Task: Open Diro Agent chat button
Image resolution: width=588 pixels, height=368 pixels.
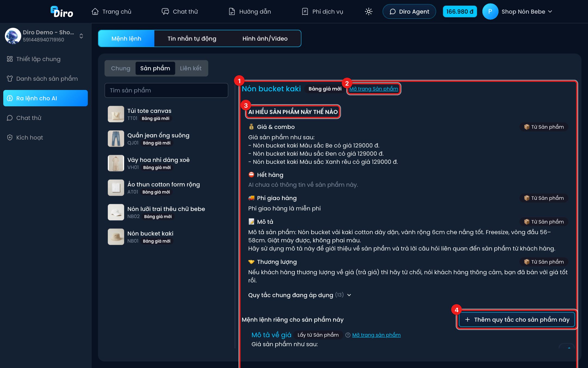Action: pyautogui.click(x=409, y=11)
